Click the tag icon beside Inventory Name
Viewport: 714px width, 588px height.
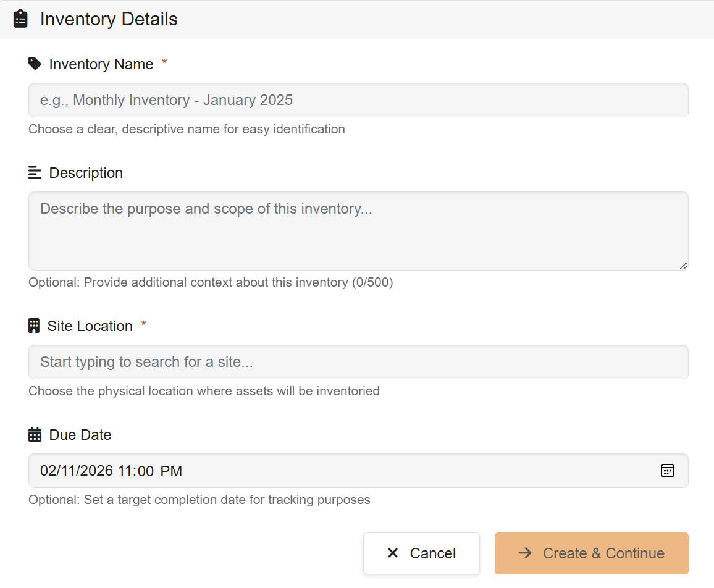point(35,64)
